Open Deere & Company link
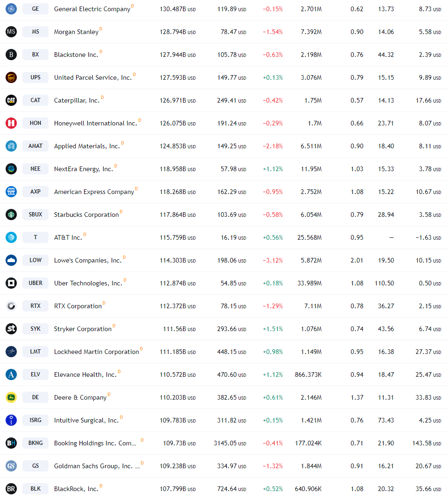The width and height of the screenshot is (448, 499). (80, 397)
